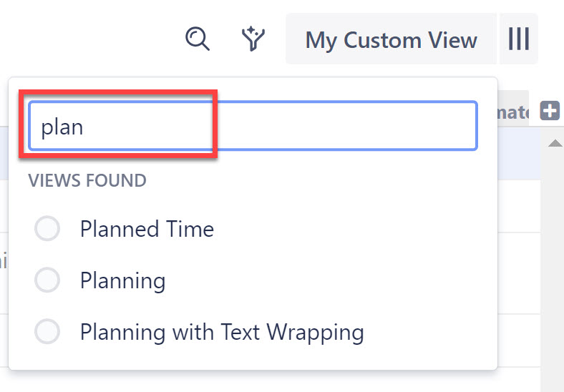Choose Planning with Text Wrapping label
564x392 pixels.
click(x=222, y=332)
